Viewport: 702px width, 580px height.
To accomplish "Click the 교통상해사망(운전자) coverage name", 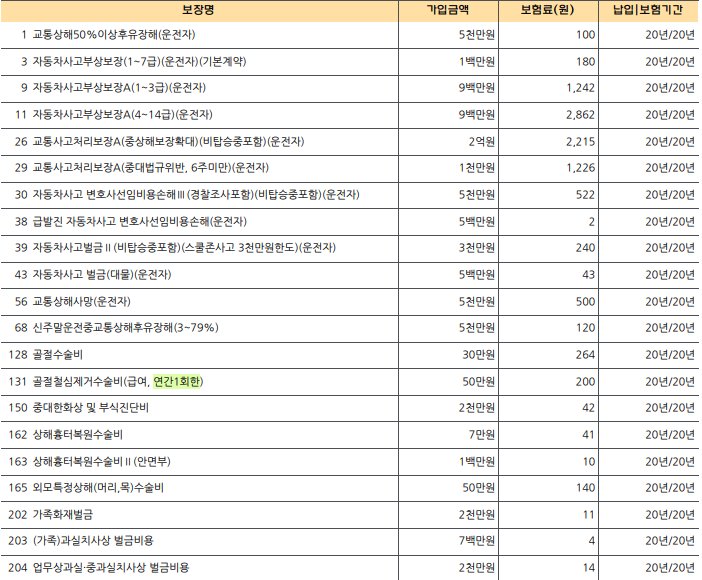I will [81, 301].
